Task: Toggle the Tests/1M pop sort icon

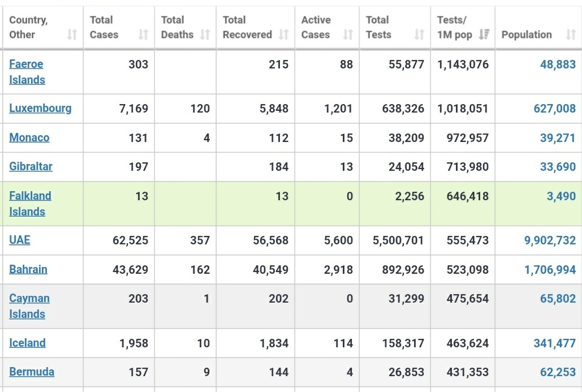Action: pyautogui.click(x=484, y=35)
